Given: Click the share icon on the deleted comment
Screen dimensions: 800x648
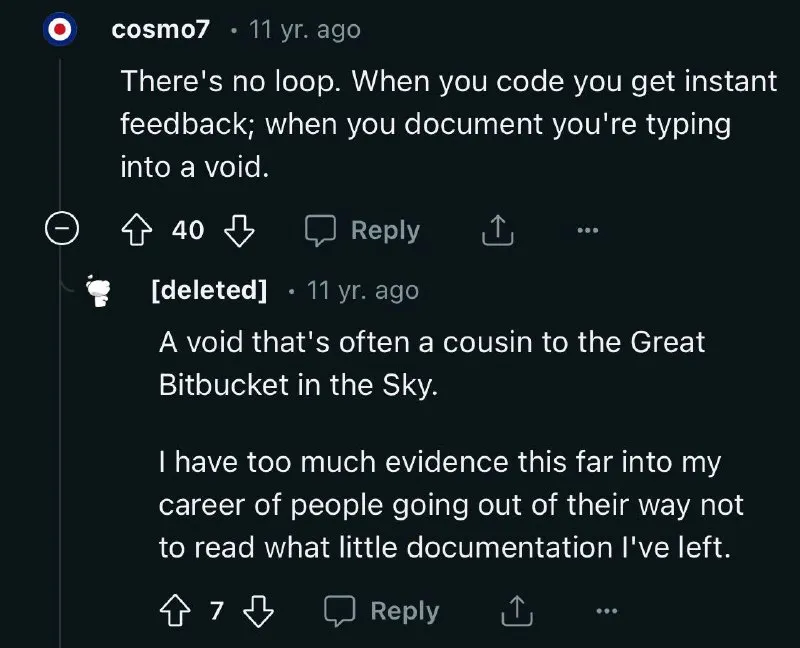Looking at the screenshot, I should pos(515,610).
